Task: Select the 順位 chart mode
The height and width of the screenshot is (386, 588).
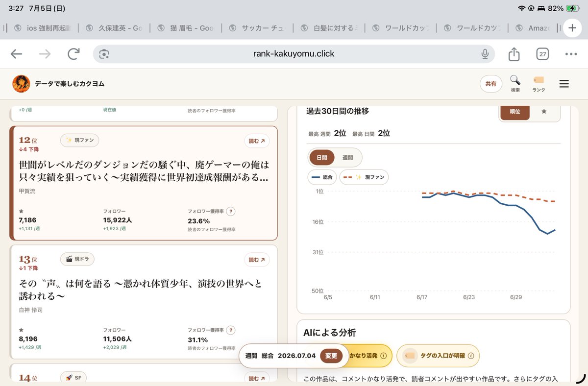Action: 515,112
